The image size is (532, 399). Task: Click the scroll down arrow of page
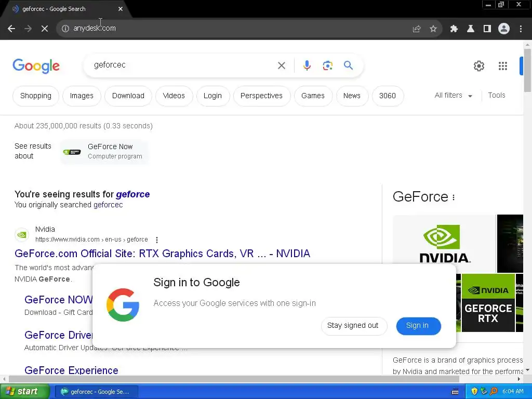[527, 370]
